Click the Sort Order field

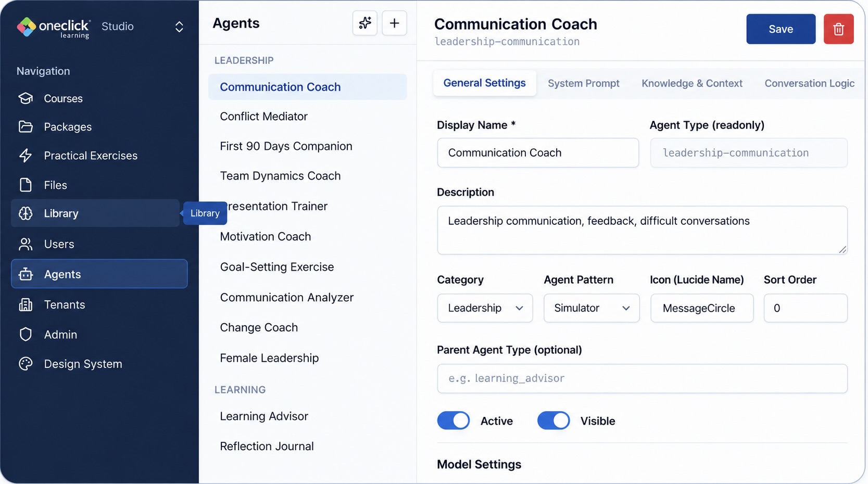(x=806, y=308)
